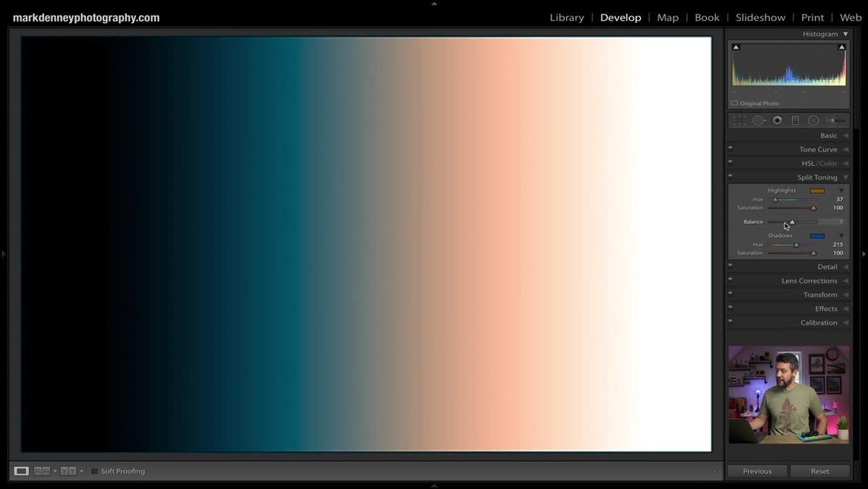868x489 pixels.
Task: Click the Highlights Hue slider handle
Action: tap(775, 200)
